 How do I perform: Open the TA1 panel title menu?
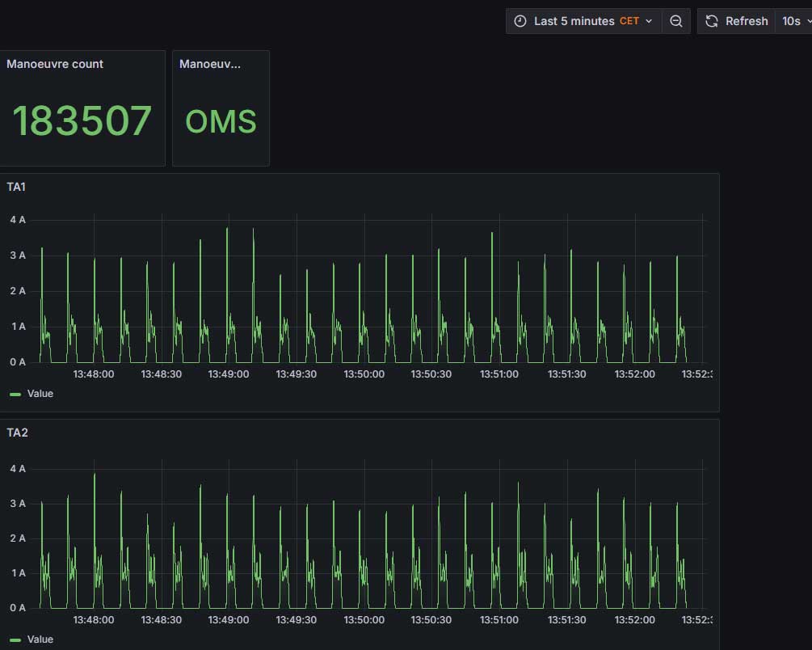click(x=16, y=187)
